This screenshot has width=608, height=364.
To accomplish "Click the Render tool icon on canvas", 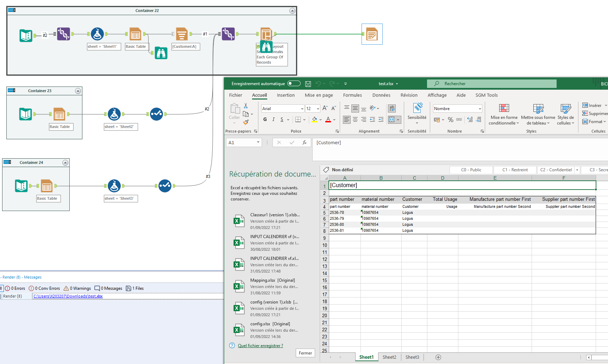I will click(x=372, y=34).
